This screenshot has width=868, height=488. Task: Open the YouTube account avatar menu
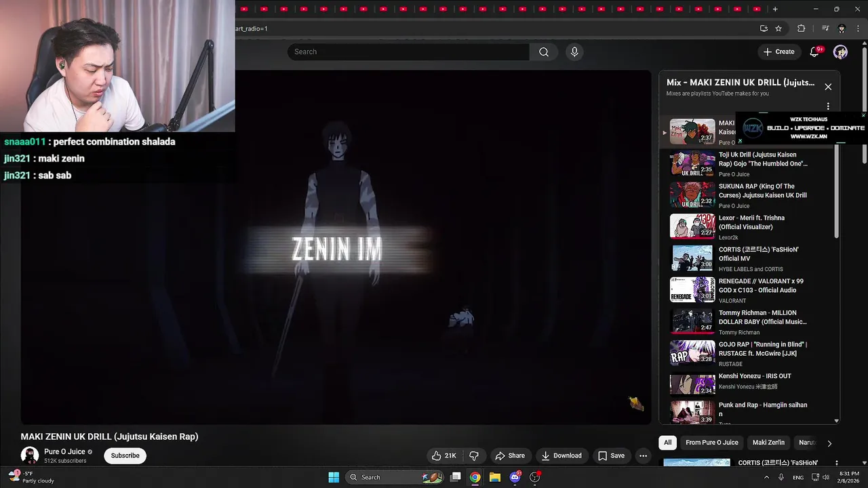[x=840, y=52]
